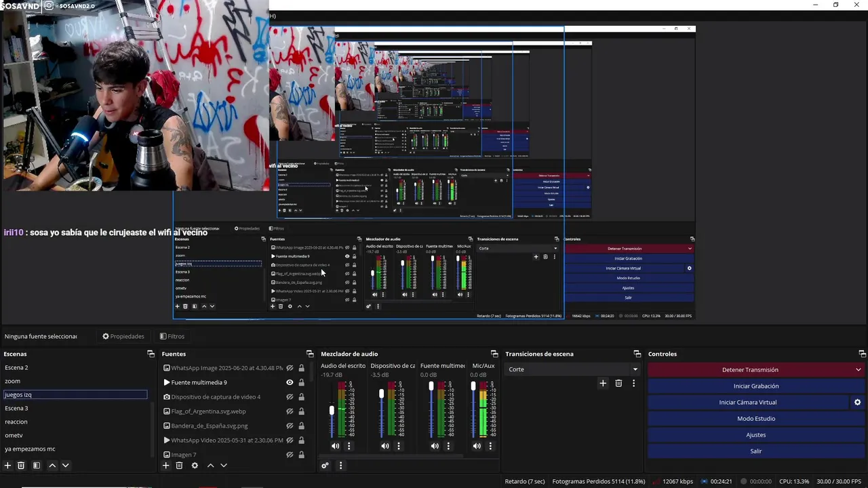Adjust Mic/Aux volume fader
The height and width of the screenshot is (488, 868).
coord(473,386)
